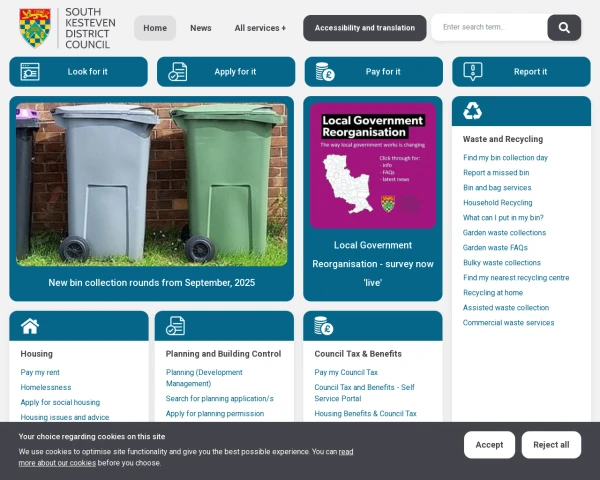The width and height of the screenshot is (600, 480).
Task: Click the Planning and Building Control heading
Action: click(223, 354)
